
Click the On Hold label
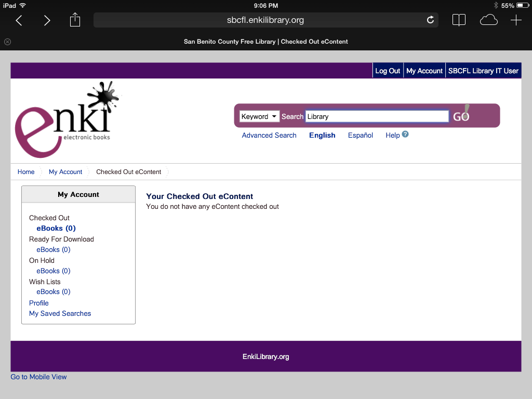pyautogui.click(x=42, y=260)
